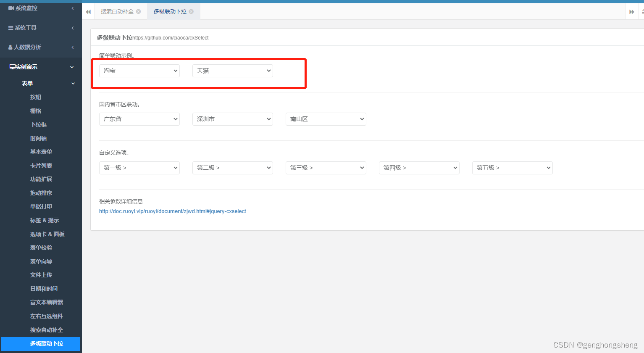Select the 多级联动下拉 tab
This screenshot has height=353, width=644.
170,11
